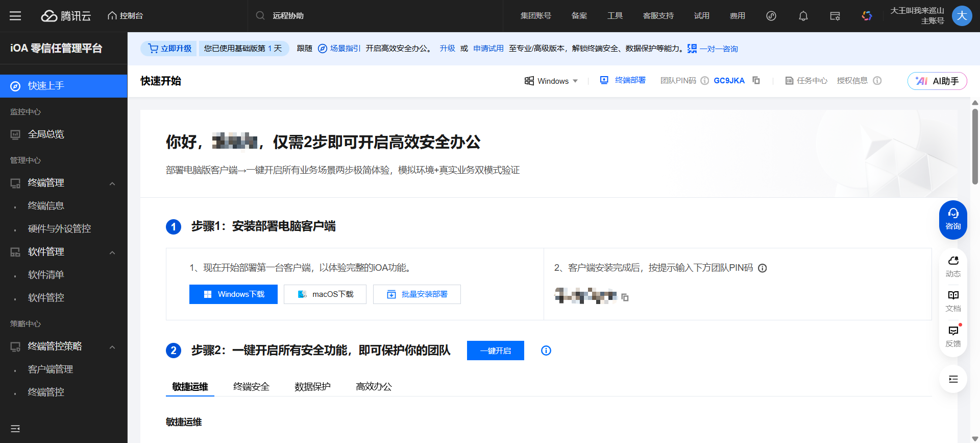Collapse the sidebar with bottom icon
The width and height of the screenshot is (980, 443).
[15, 429]
